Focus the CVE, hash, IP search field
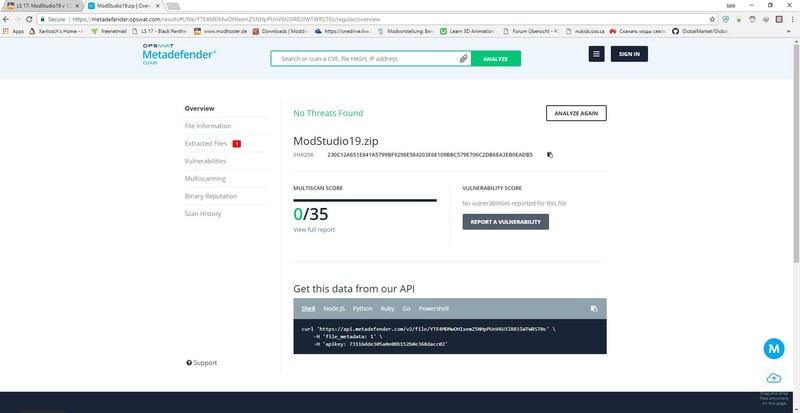Viewport: 800px width, 413px height. pos(365,59)
